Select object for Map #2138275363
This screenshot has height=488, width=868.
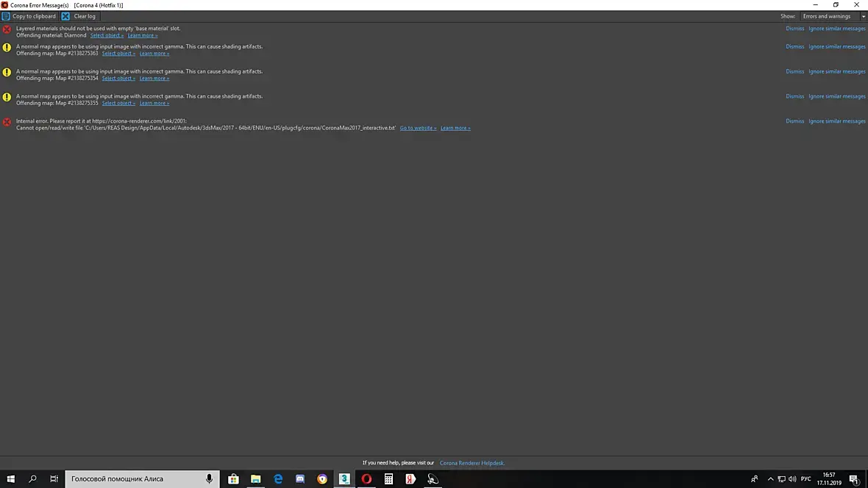point(118,54)
